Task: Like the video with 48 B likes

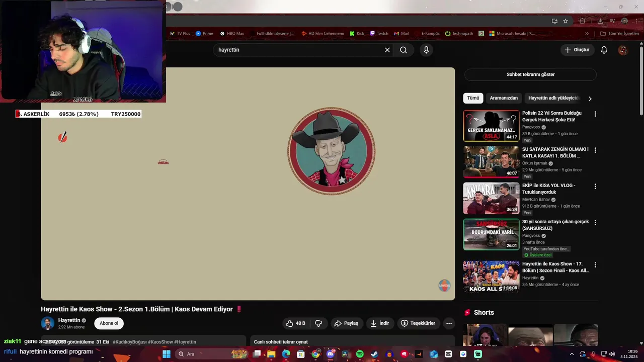Action: (x=296, y=323)
